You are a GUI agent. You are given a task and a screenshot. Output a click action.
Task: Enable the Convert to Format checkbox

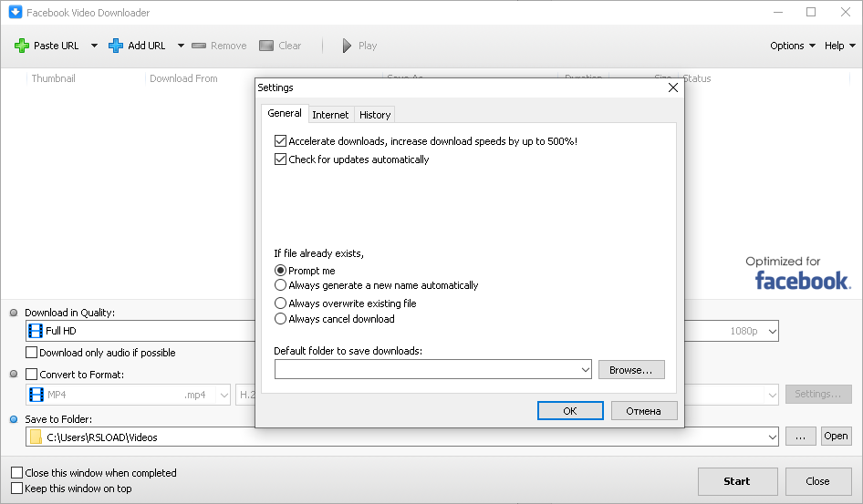[x=31, y=375]
